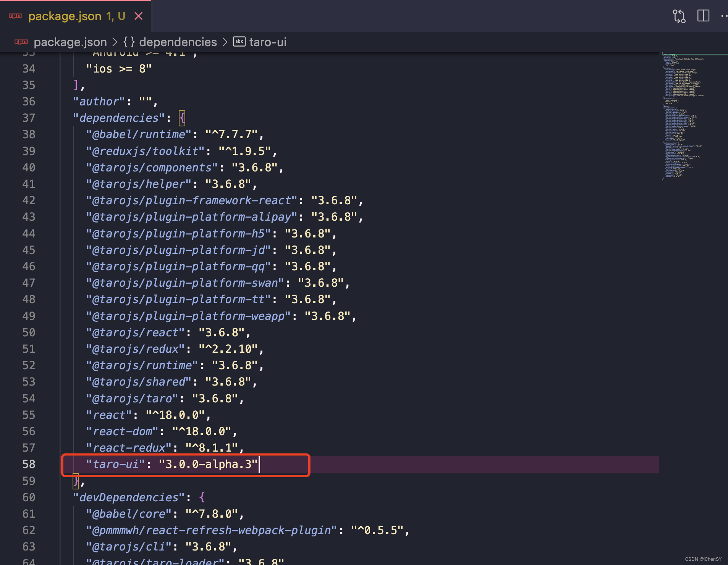Click the "@babel/core" key
728x565 pixels.
(129, 514)
